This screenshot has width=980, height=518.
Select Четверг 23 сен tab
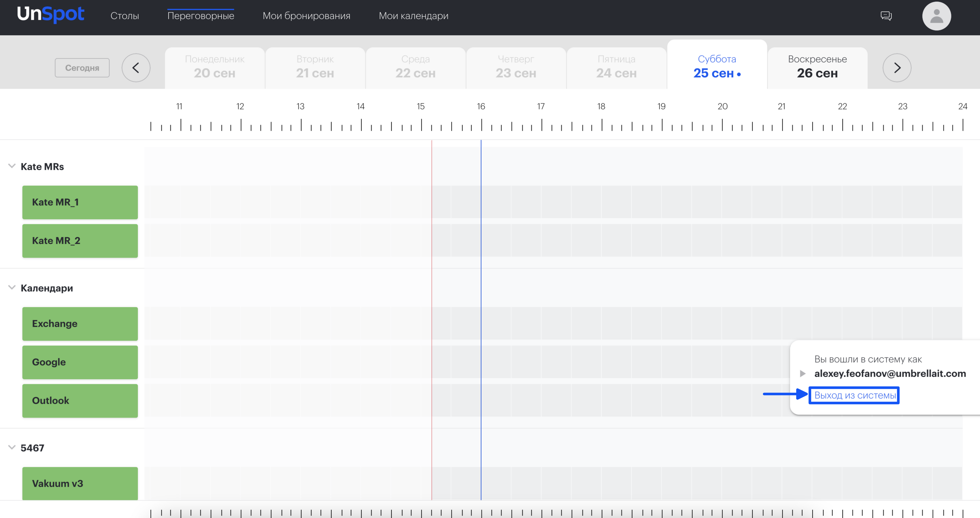coord(516,68)
